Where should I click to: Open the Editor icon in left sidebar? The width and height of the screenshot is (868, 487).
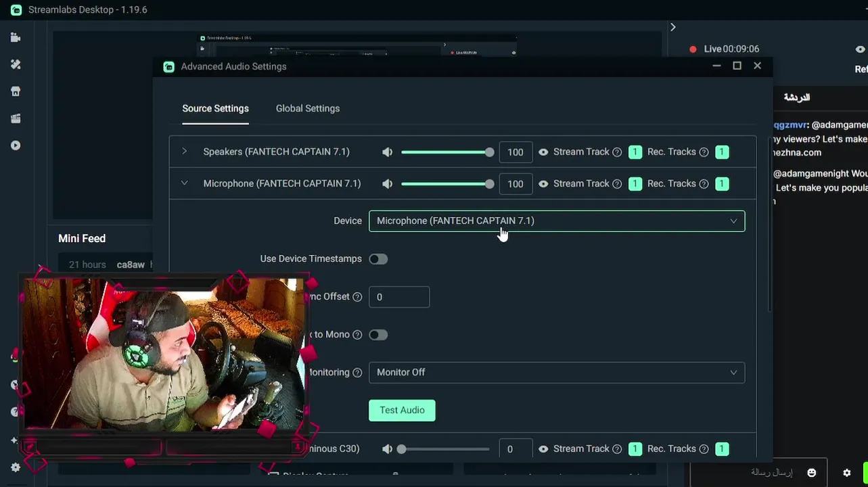click(x=16, y=38)
